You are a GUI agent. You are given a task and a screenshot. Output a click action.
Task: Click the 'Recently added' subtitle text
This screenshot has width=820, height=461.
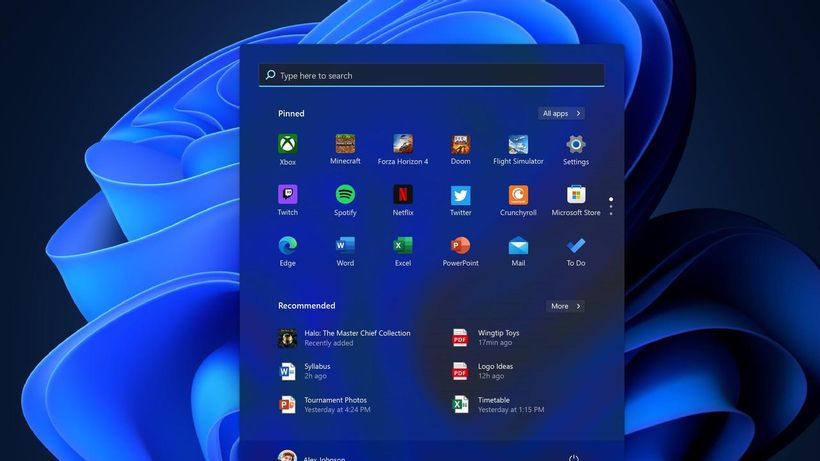(328, 343)
